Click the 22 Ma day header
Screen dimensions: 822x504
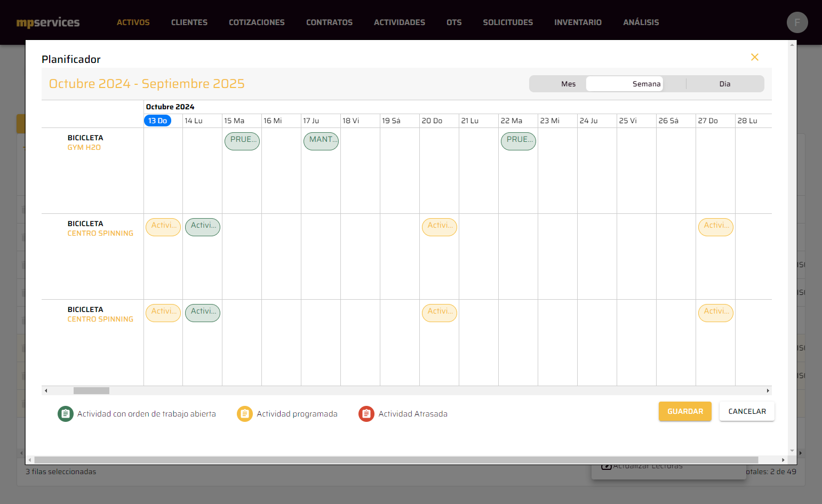(x=512, y=121)
